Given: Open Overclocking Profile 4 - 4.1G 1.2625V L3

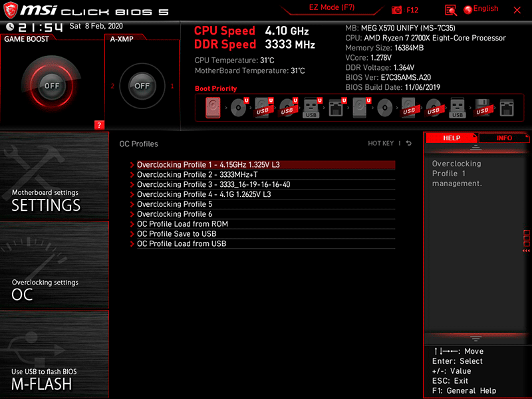Looking at the screenshot, I should pyautogui.click(x=266, y=194).
